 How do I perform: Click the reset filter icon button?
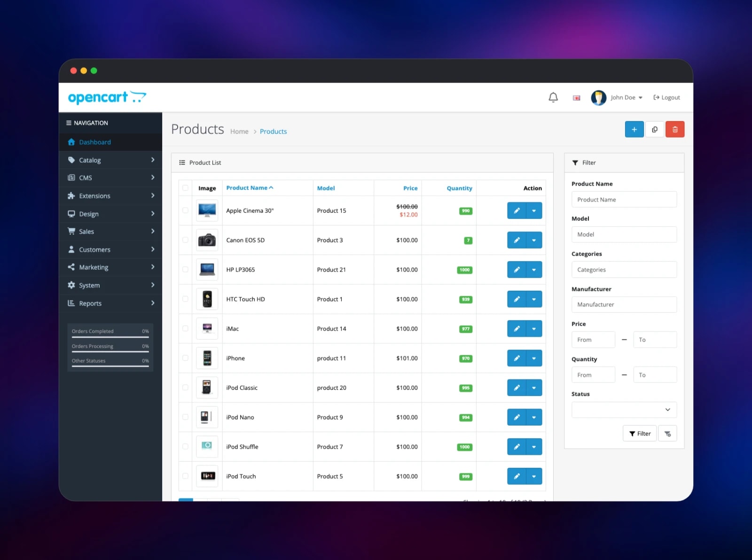click(x=667, y=434)
